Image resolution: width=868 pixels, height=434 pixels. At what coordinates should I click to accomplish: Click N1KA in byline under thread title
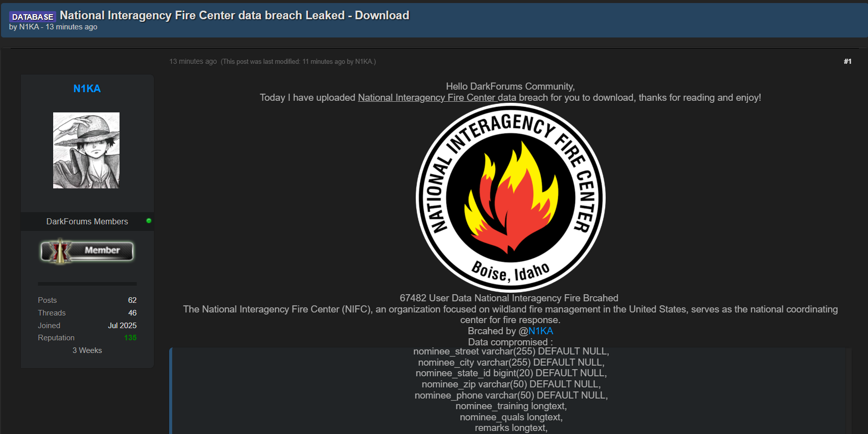(29, 27)
